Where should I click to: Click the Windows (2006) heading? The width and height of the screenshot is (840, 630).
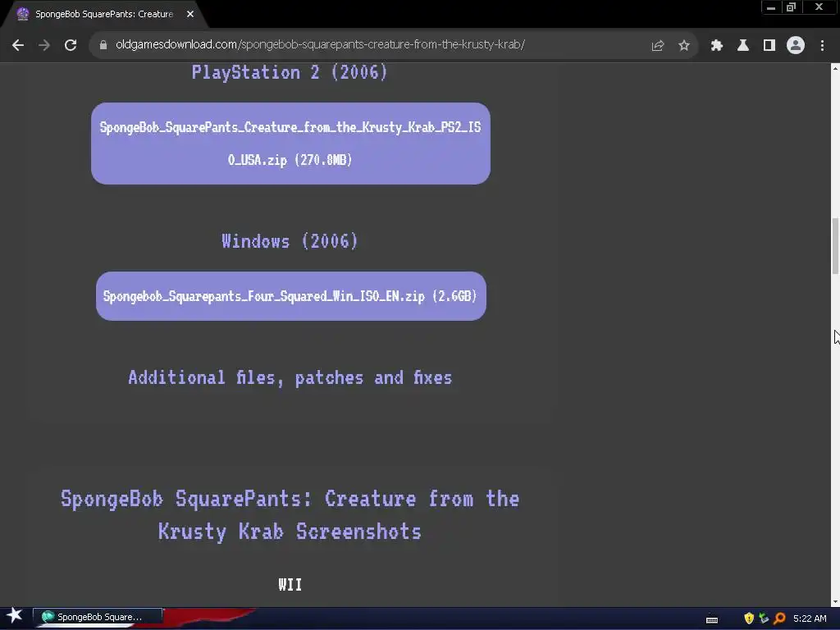point(290,241)
